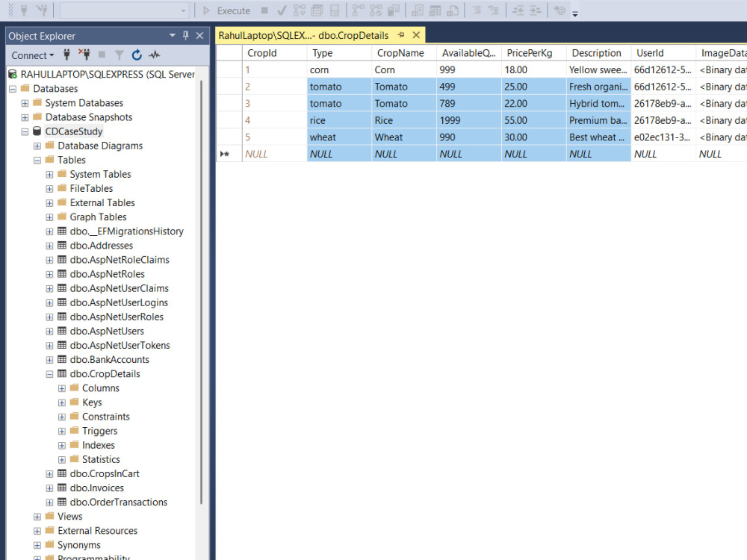Collapse the CDCaseStudy database node
Screen dimensions: 747x560
pyautogui.click(x=25, y=131)
